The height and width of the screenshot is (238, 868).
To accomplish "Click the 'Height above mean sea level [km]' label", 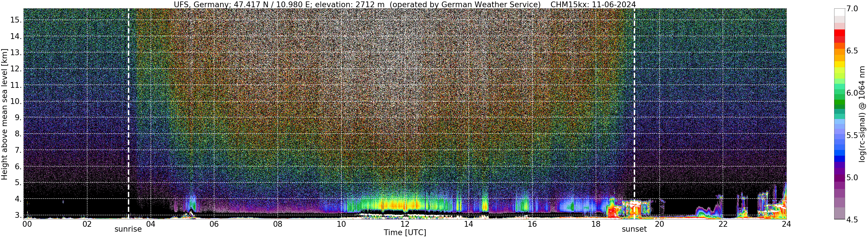I will [4, 114].
